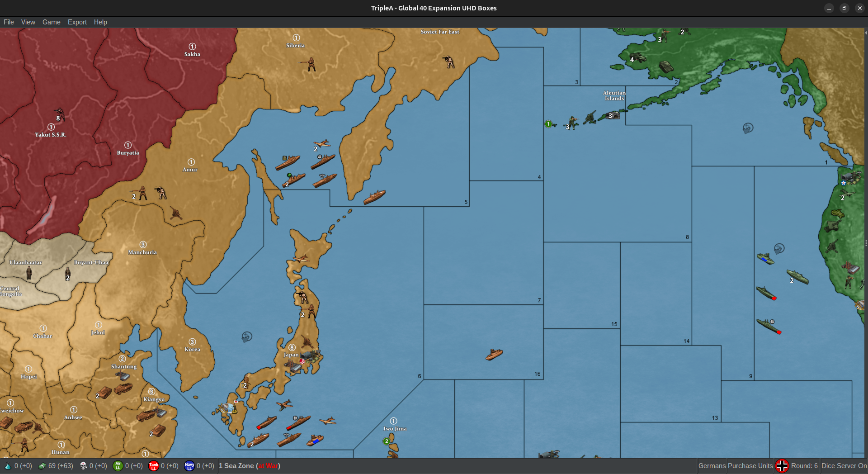The image size is (868, 474).
Task: Select the infantry unit in Ulaanbaatar
Action: click(x=29, y=273)
